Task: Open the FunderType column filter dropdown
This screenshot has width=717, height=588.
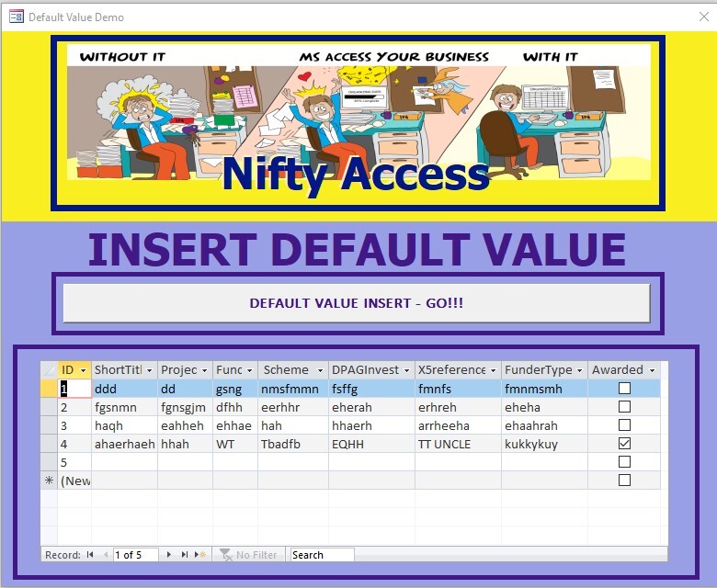Action: (x=579, y=370)
